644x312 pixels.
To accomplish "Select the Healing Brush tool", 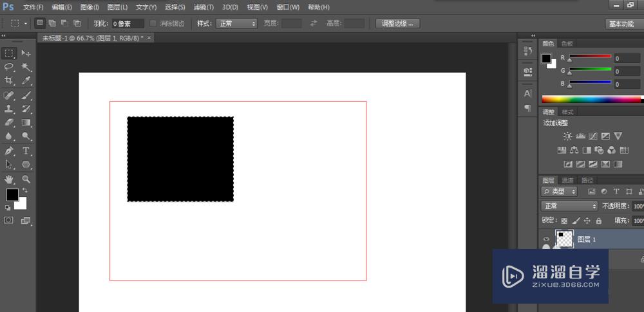I will [x=9, y=96].
